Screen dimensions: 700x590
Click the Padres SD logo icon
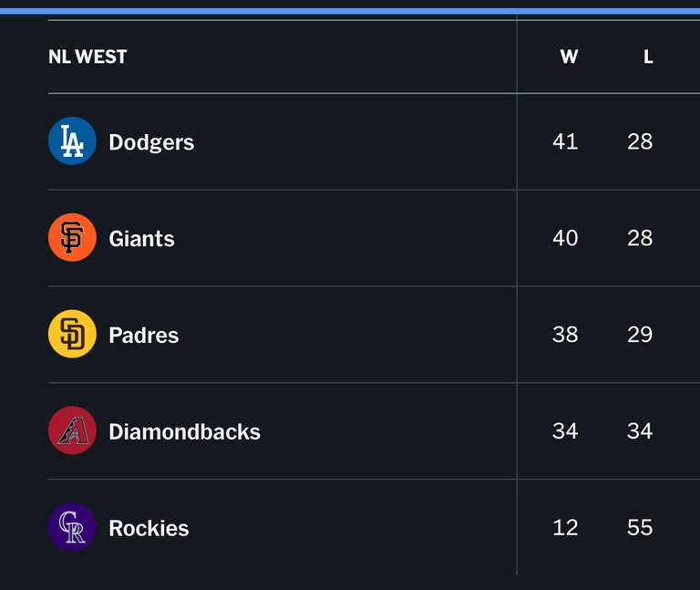click(x=72, y=334)
